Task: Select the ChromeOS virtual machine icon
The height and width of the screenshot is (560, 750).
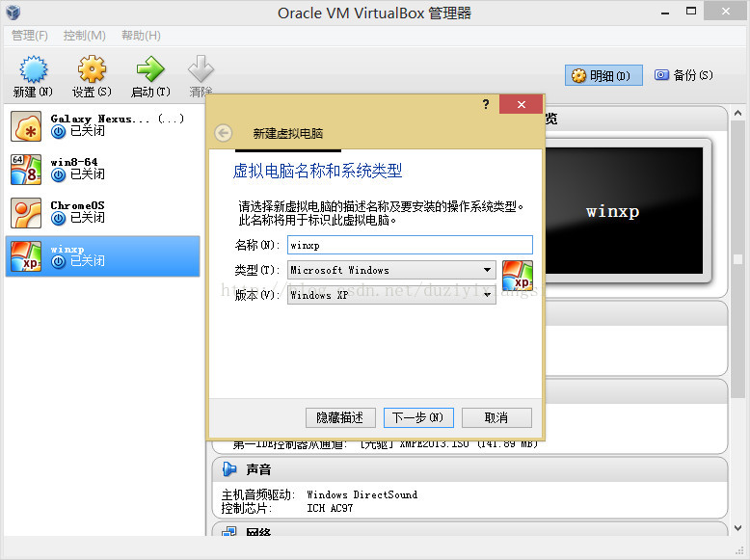Action: (x=26, y=213)
